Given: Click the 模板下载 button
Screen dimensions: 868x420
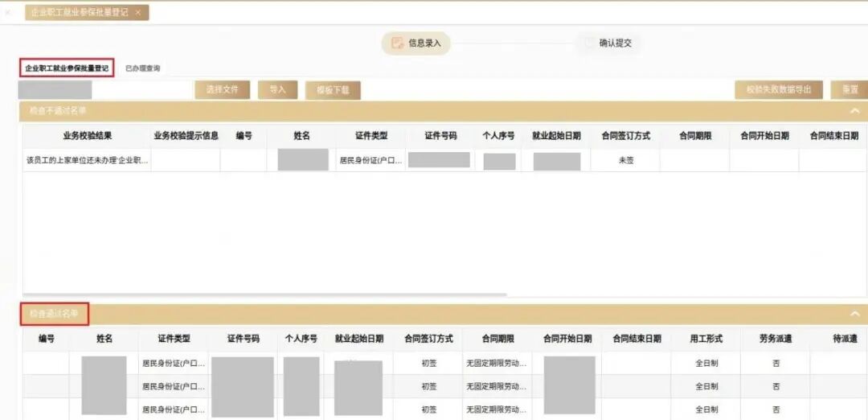Looking at the screenshot, I should [334, 90].
